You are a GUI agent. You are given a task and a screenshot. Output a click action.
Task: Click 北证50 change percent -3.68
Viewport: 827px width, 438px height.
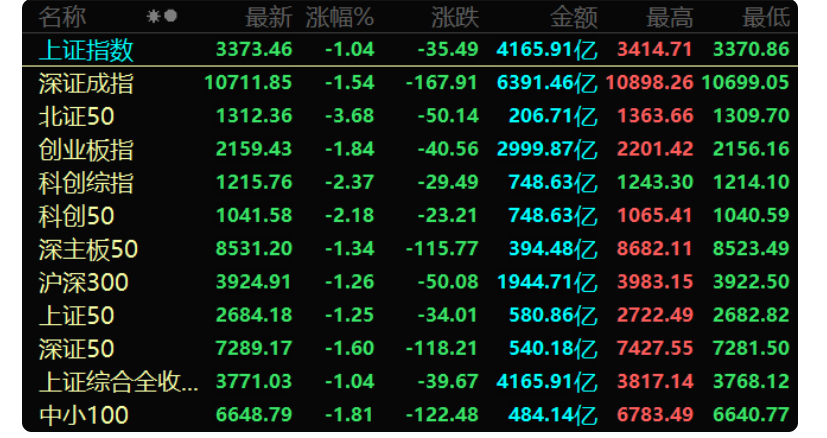click(x=350, y=116)
